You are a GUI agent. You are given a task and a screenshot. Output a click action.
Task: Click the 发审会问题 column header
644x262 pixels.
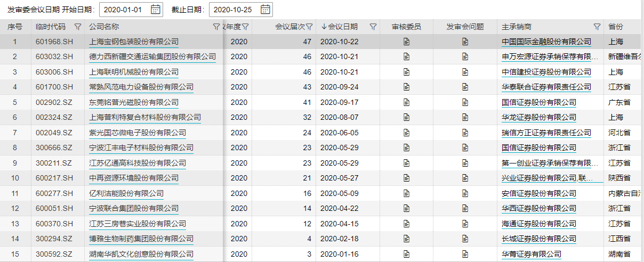465,27
